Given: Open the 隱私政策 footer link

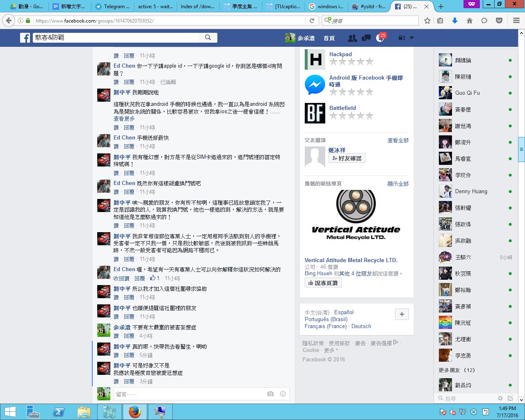Looking at the screenshot, I should pos(313,343).
